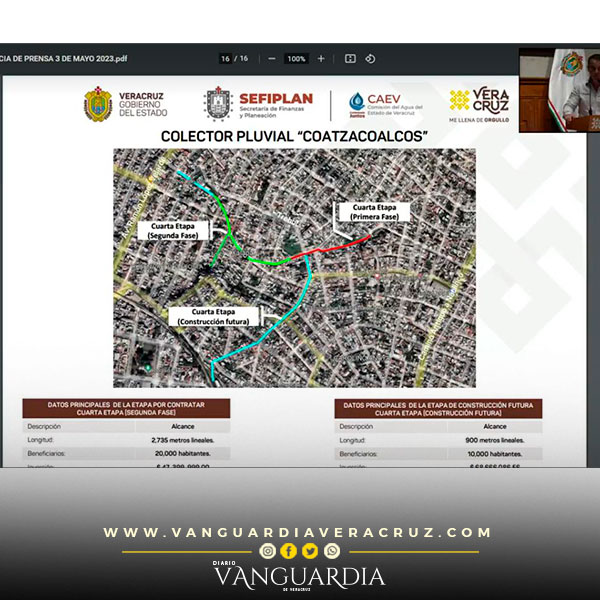Click the Veracruz Me Llena de Orgullo logo
Viewport: 600px width, 600px height.
pyautogui.click(x=479, y=104)
